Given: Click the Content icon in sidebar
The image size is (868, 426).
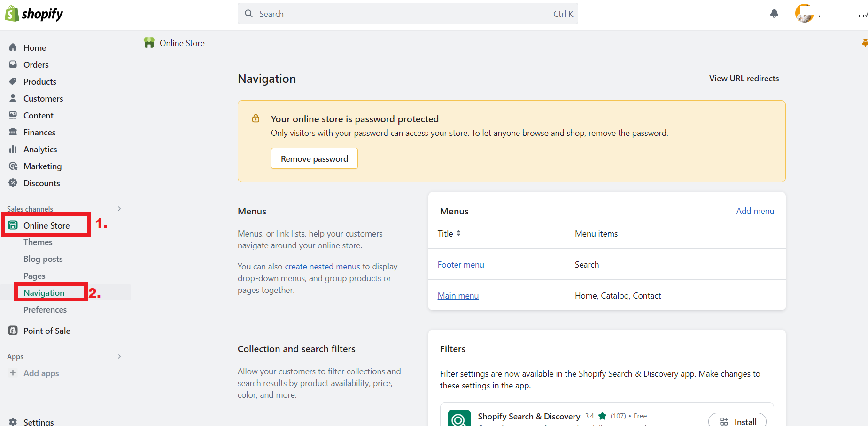Looking at the screenshot, I should 13,115.
